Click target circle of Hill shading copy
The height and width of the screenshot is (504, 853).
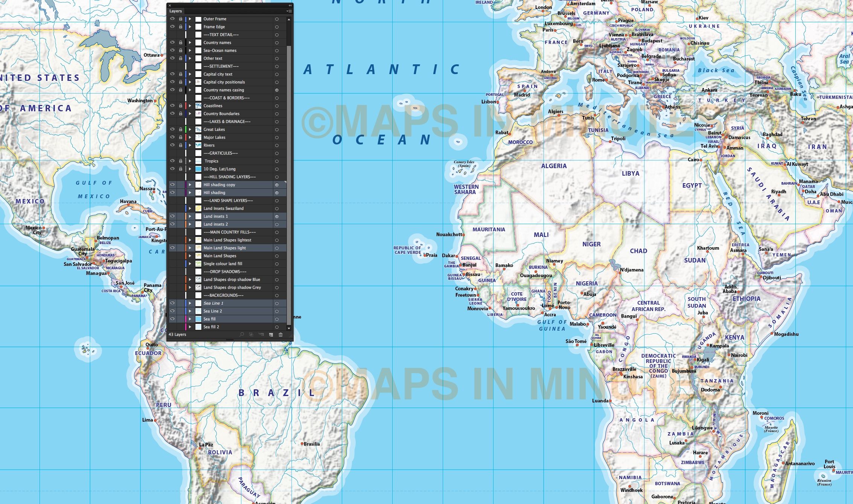[x=277, y=185]
